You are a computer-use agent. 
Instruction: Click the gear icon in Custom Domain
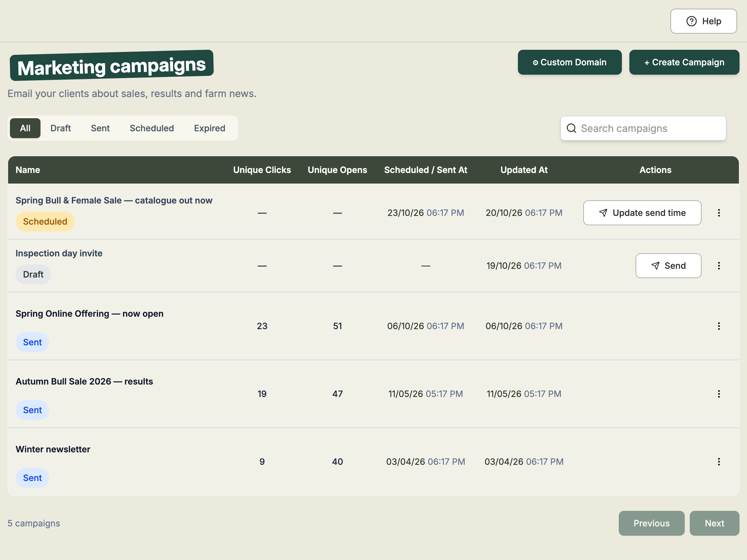point(535,63)
